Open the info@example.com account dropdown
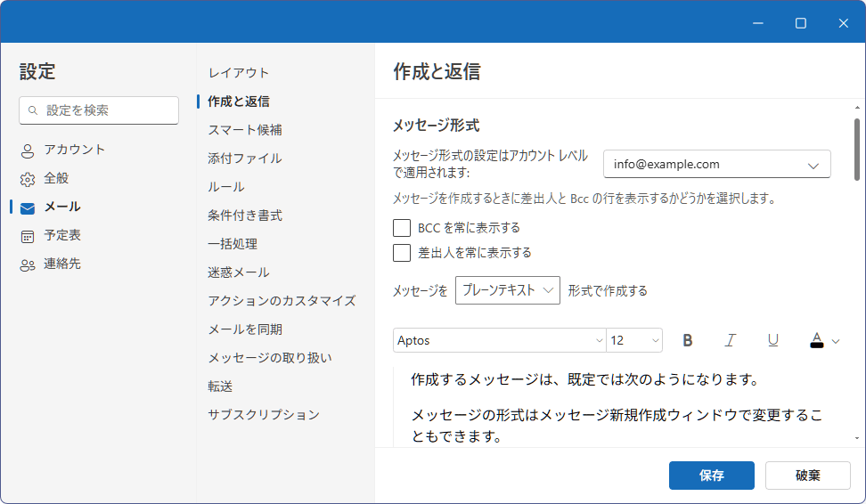The height and width of the screenshot is (504, 866). point(716,165)
